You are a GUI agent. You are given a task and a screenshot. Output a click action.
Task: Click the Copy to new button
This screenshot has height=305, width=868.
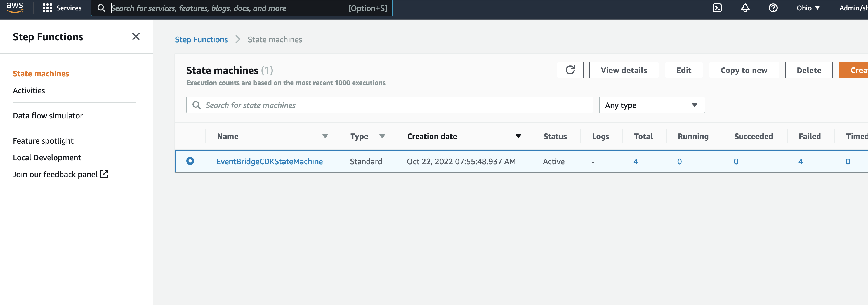[x=744, y=70]
